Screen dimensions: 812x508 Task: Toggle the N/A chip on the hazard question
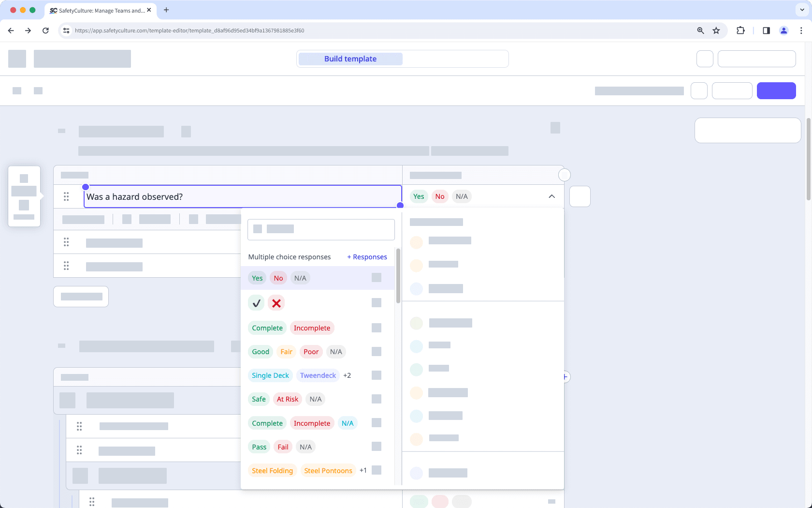[x=461, y=196]
